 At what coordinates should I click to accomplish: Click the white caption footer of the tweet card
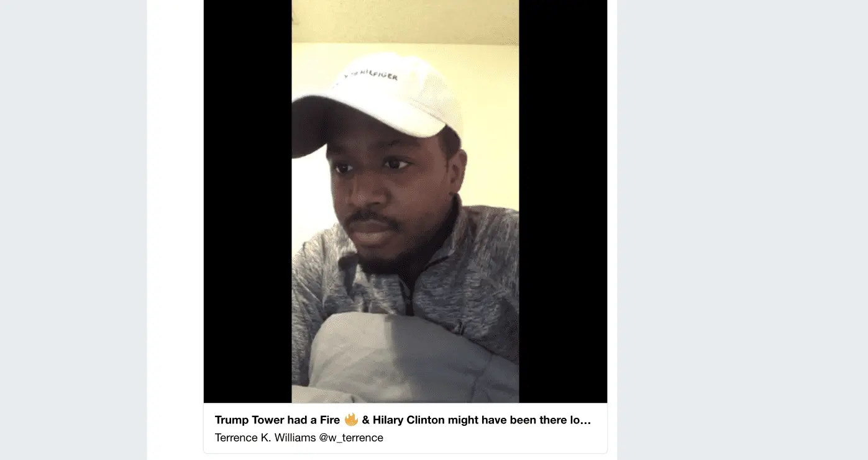[x=405, y=428]
